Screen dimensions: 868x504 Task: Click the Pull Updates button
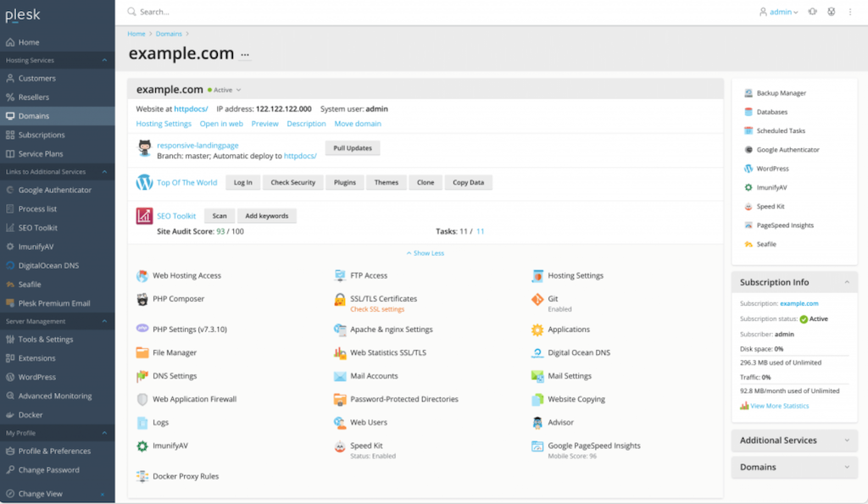[x=353, y=148]
